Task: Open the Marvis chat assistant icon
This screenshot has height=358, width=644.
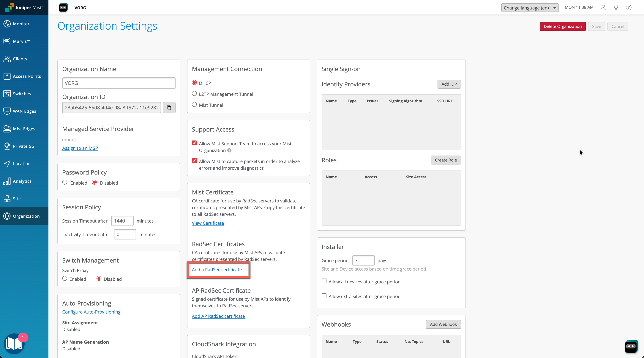Action: click(x=631, y=346)
